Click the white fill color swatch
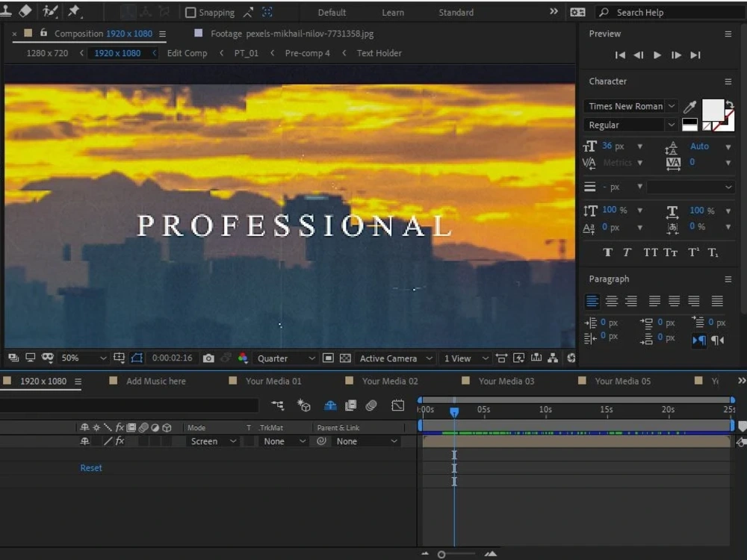This screenshot has height=560, width=747. click(713, 111)
